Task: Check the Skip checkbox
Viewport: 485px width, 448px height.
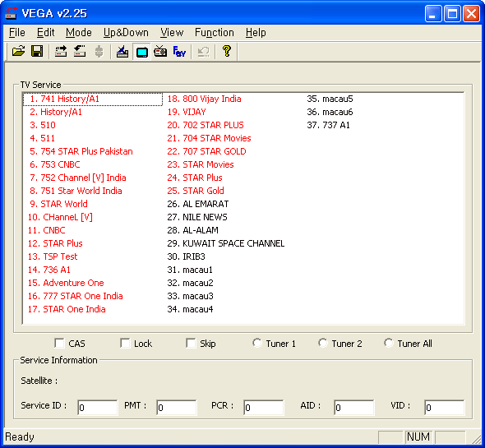Action: point(191,343)
